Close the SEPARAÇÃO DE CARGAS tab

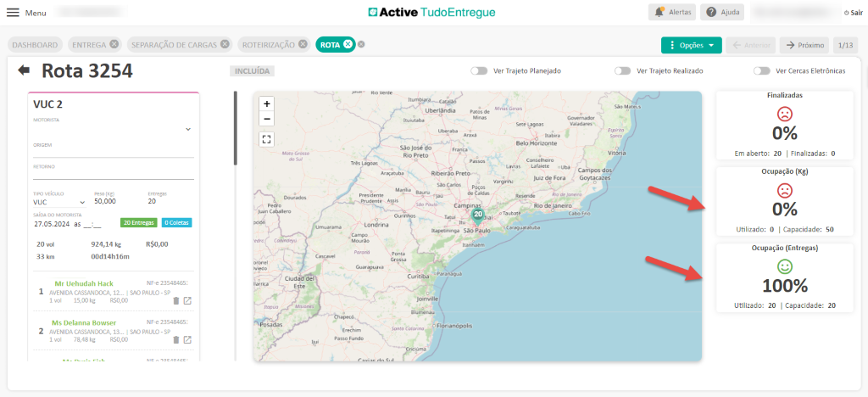(x=224, y=45)
